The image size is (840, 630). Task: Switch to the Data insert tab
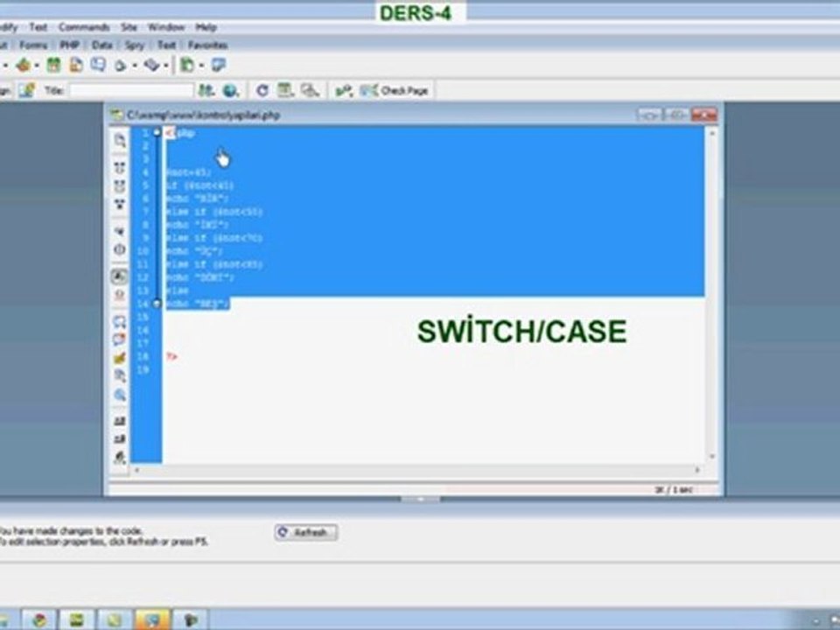(101, 45)
